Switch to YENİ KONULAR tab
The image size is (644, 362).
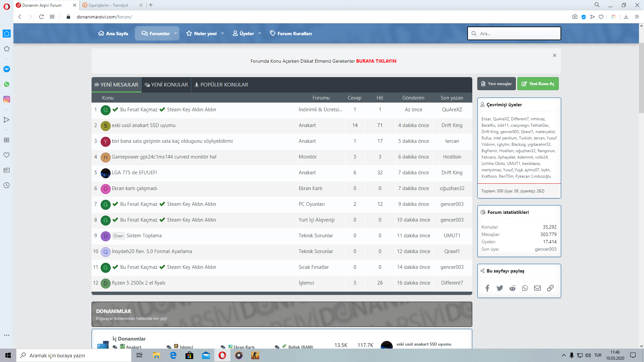166,85
